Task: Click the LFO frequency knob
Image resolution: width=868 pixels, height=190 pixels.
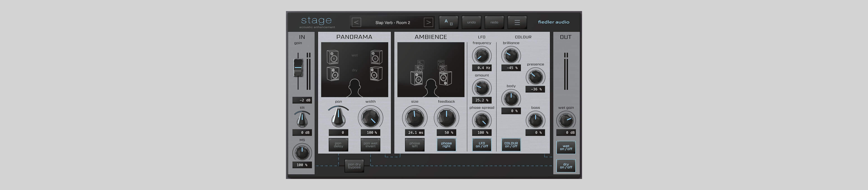Action: coord(481,56)
